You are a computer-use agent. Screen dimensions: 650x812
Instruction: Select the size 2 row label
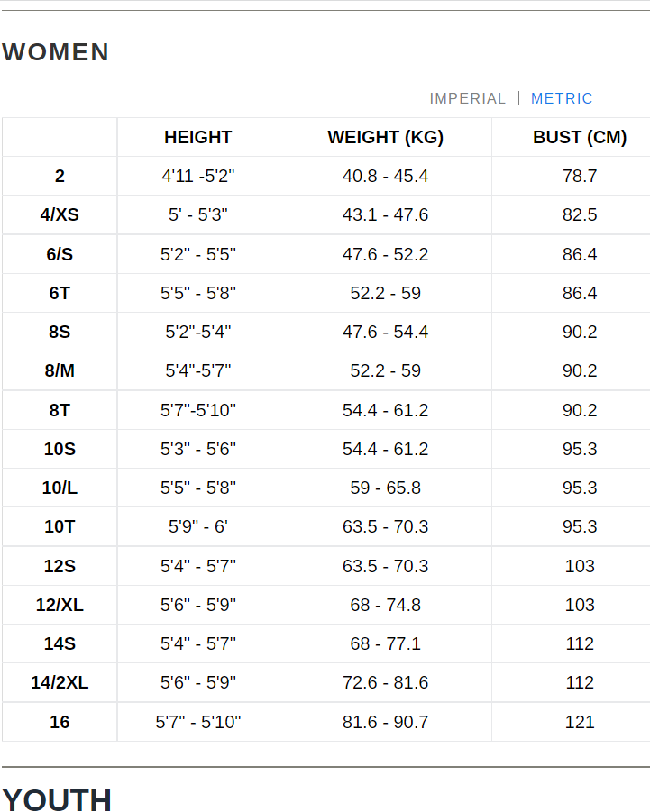60,176
